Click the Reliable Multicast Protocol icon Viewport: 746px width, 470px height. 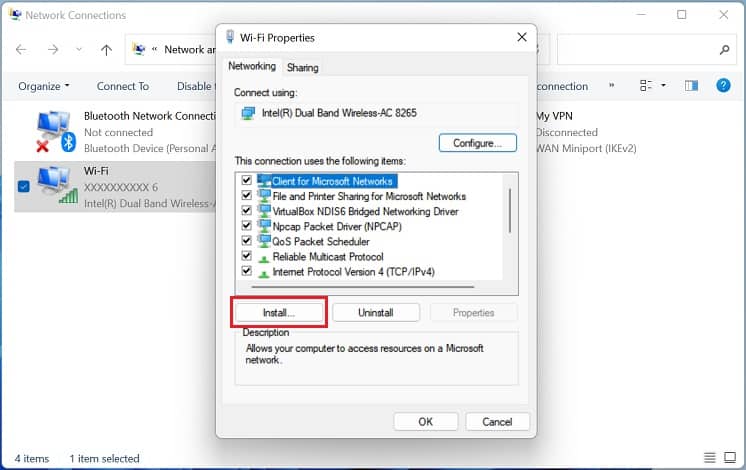264,259
